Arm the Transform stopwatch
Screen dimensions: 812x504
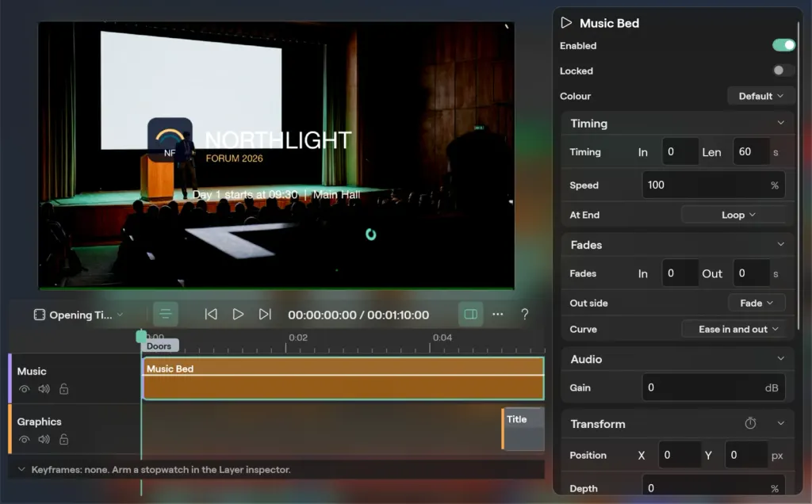coord(750,423)
